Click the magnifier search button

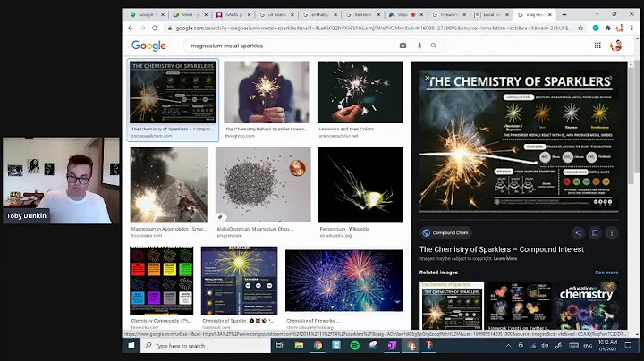pos(434,46)
